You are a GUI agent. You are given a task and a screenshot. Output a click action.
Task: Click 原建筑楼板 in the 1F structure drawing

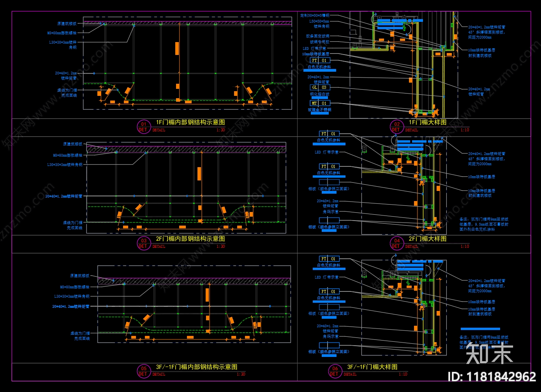67,24
